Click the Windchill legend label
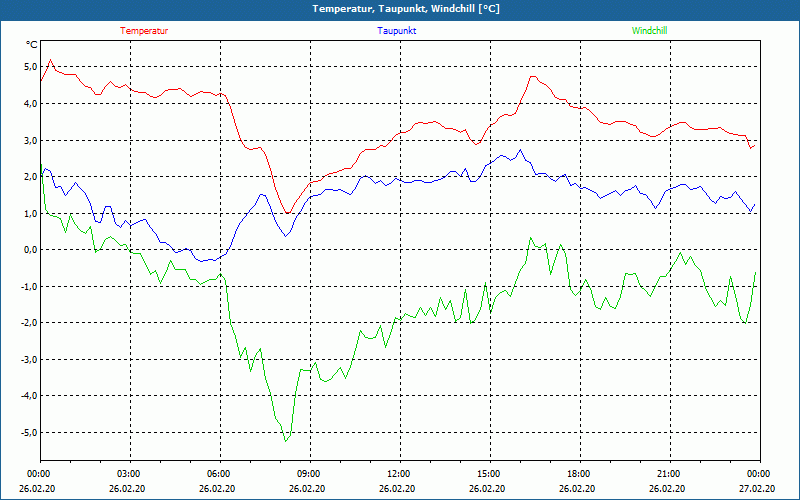The image size is (800, 500). tap(649, 31)
